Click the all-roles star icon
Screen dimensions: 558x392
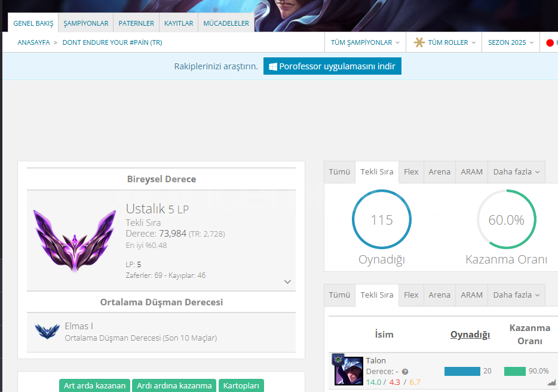pyautogui.click(x=419, y=42)
